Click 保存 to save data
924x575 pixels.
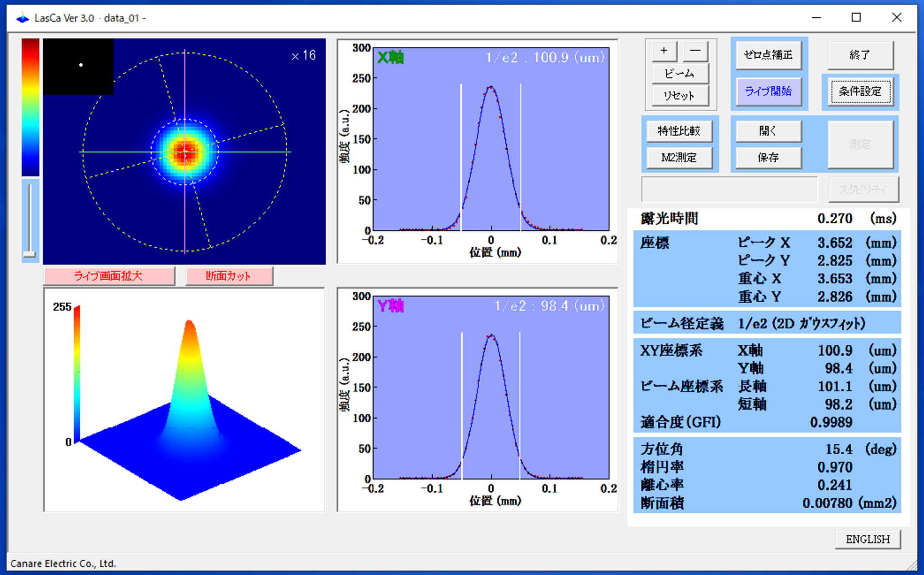[768, 158]
